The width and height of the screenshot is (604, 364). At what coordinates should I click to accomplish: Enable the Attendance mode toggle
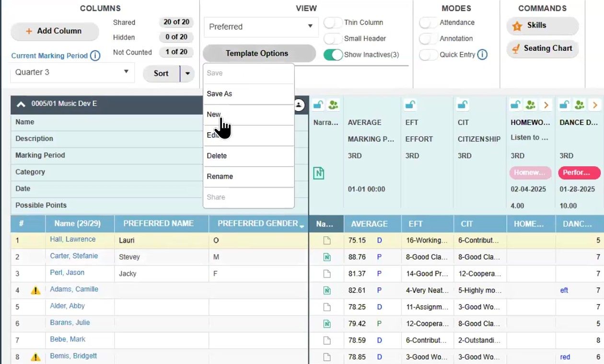[x=427, y=22]
